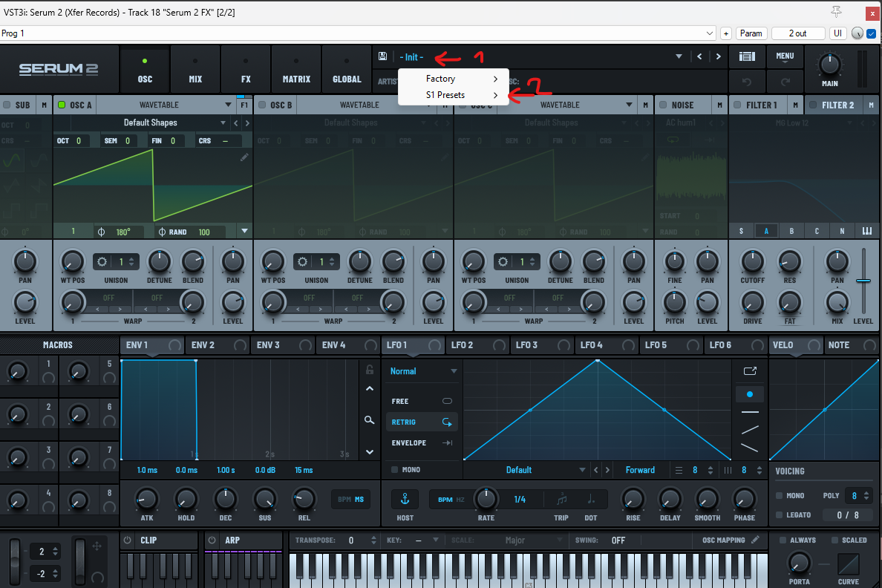Enable the SUB oscillator switch
This screenshot has width=882, height=588.
coord(7,105)
